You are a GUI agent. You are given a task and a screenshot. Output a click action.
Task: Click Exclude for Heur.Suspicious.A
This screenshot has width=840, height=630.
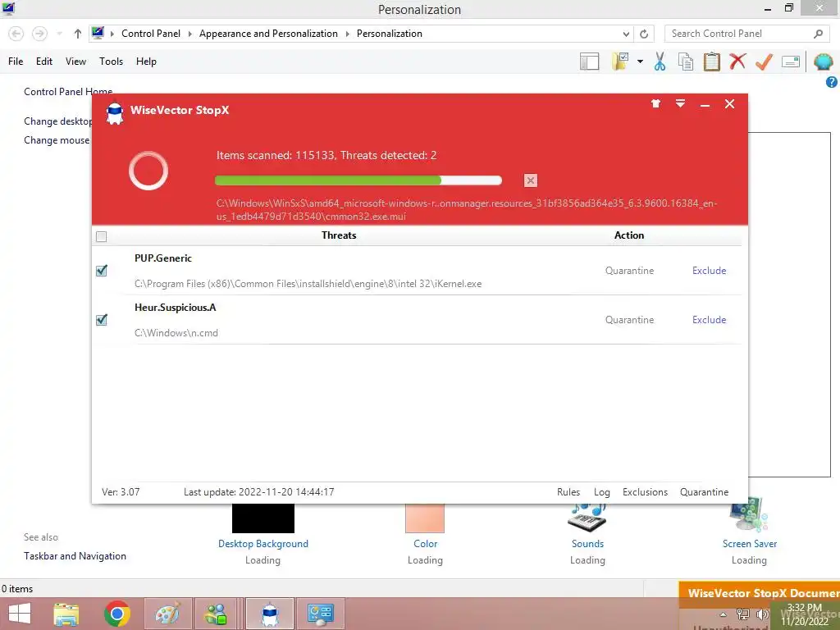pos(709,320)
